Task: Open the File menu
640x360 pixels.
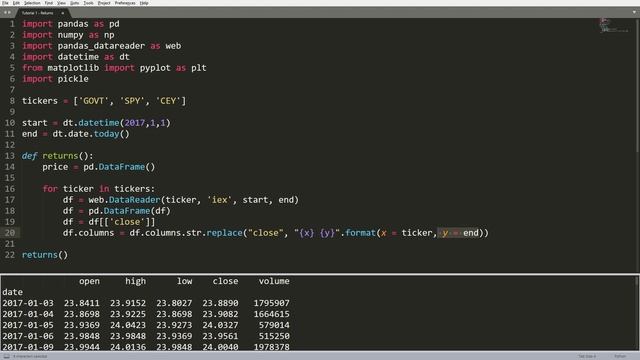Action: pyautogui.click(x=5, y=3)
